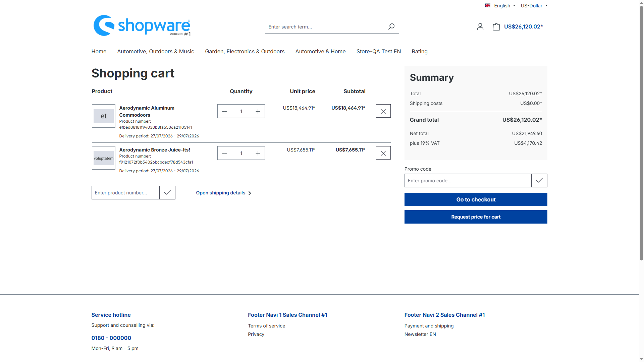Focus the search term input field
The image size is (644, 362).
325,26
